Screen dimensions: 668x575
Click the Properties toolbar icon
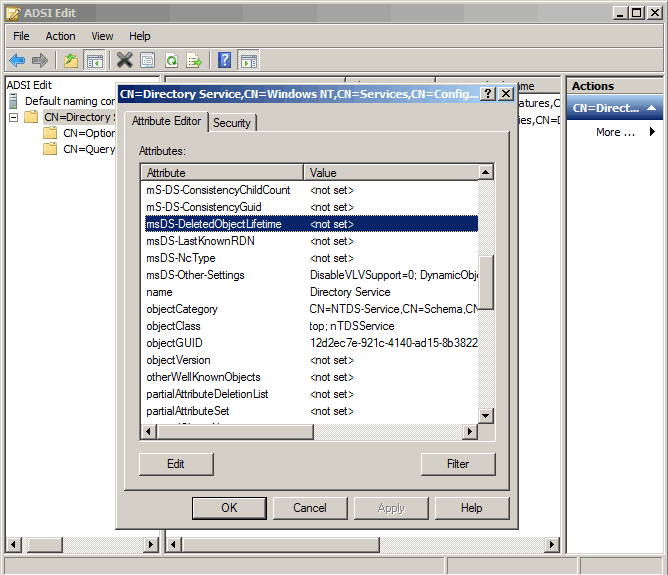pos(148,60)
